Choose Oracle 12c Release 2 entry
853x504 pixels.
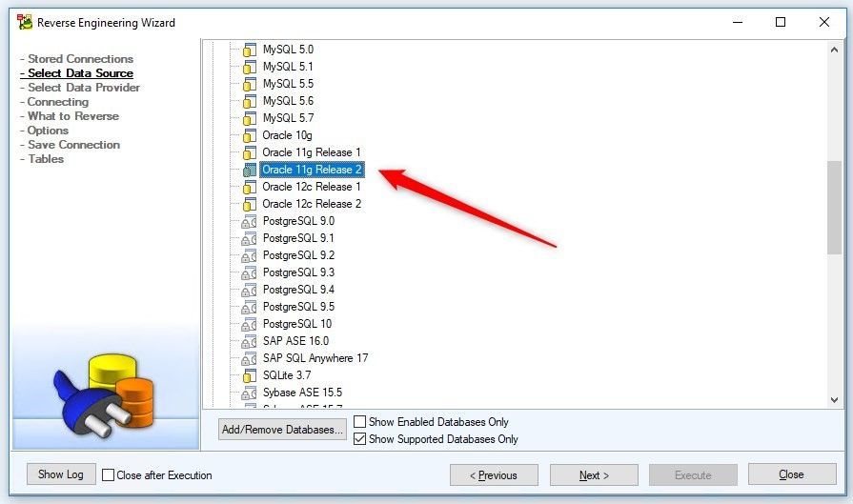click(312, 204)
